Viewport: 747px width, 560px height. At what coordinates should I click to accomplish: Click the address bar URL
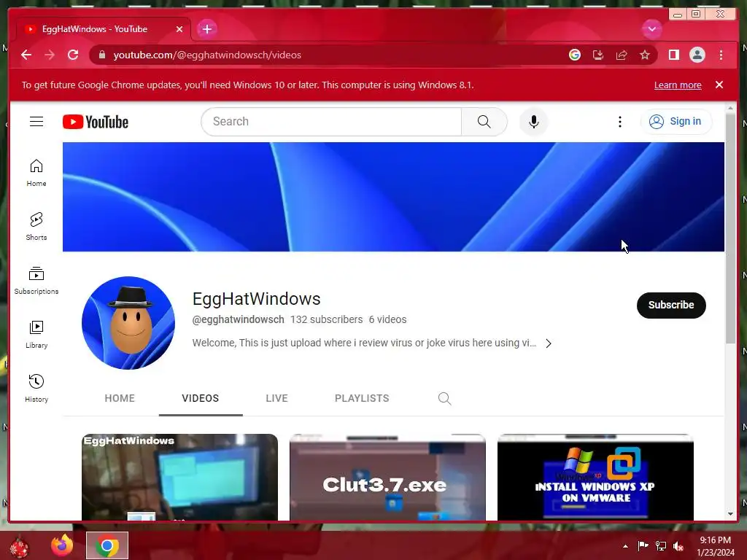click(207, 55)
